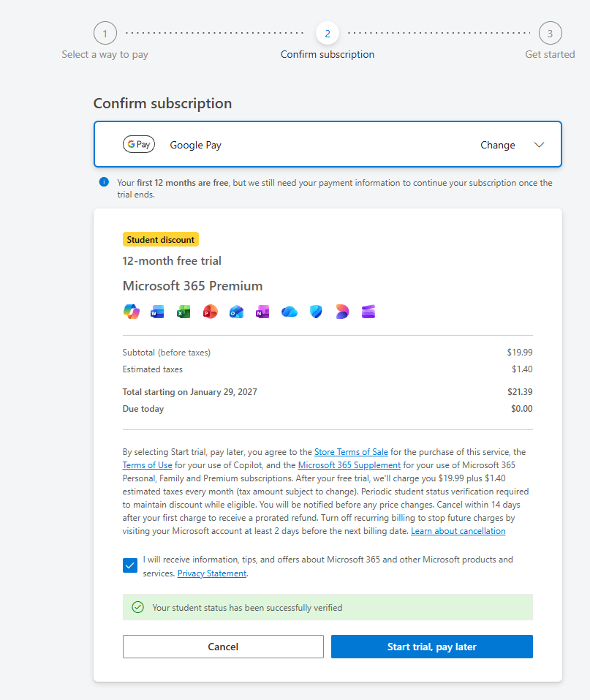Click the Defender shield icon
The width and height of the screenshot is (590, 700).
[x=316, y=312]
